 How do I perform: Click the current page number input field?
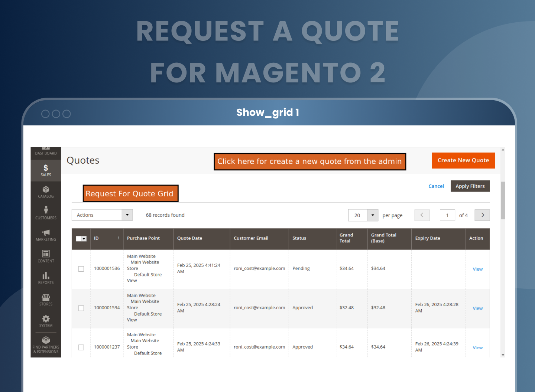[x=447, y=215]
